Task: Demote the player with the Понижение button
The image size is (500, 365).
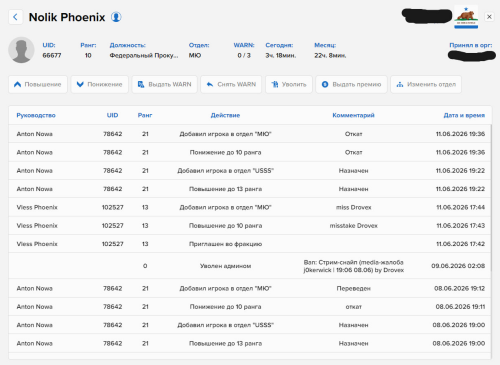Action: [100, 84]
